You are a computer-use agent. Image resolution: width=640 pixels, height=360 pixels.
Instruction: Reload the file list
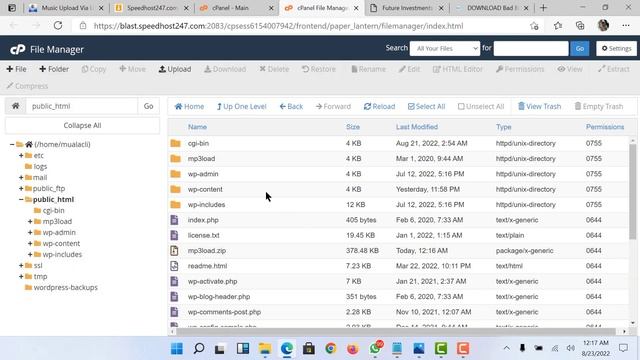379,107
